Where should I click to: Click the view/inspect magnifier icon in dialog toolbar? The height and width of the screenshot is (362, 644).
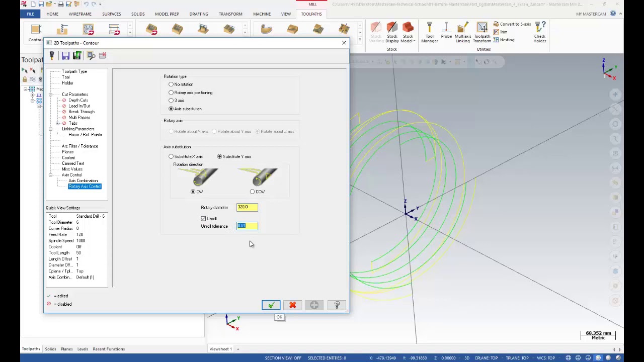pyautogui.click(x=91, y=56)
